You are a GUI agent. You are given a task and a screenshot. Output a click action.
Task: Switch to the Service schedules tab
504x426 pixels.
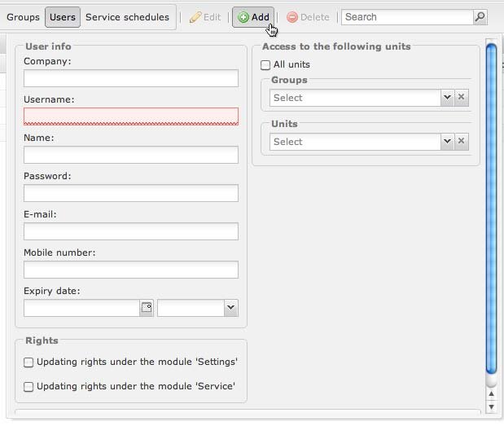(127, 17)
